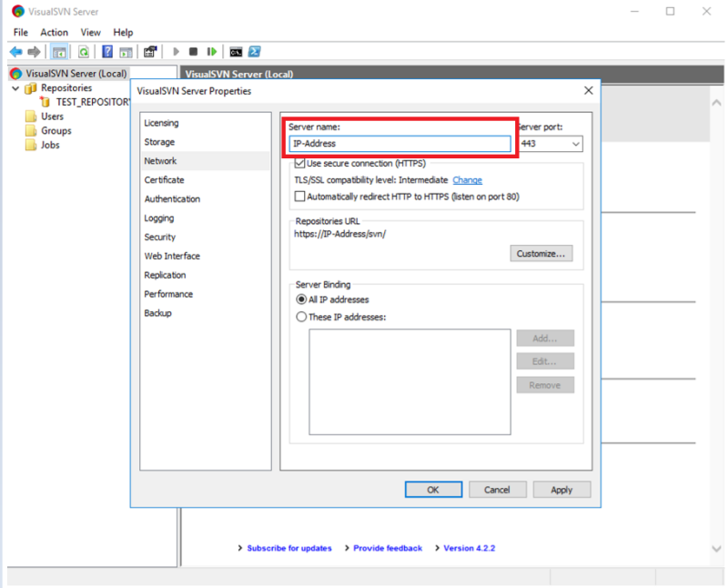Open the Action menu

coord(55,32)
